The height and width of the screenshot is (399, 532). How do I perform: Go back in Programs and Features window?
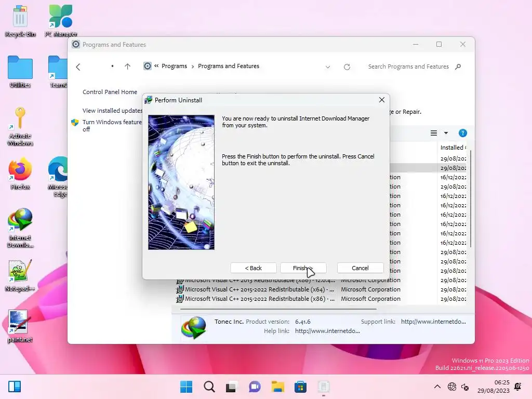coord(78,67)
